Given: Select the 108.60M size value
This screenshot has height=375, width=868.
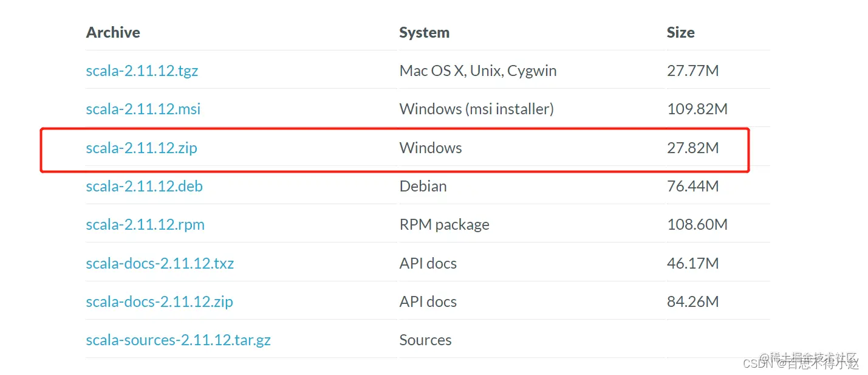Looking at the screenshot, I should tap(697, 225).
